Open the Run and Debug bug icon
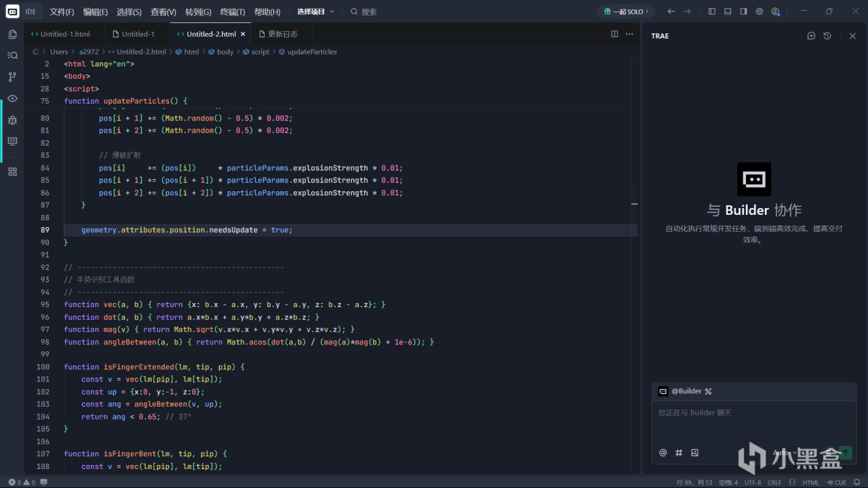The width and height of the screenshot is (868, 488). pyautogui.click(x=12, y=120)
